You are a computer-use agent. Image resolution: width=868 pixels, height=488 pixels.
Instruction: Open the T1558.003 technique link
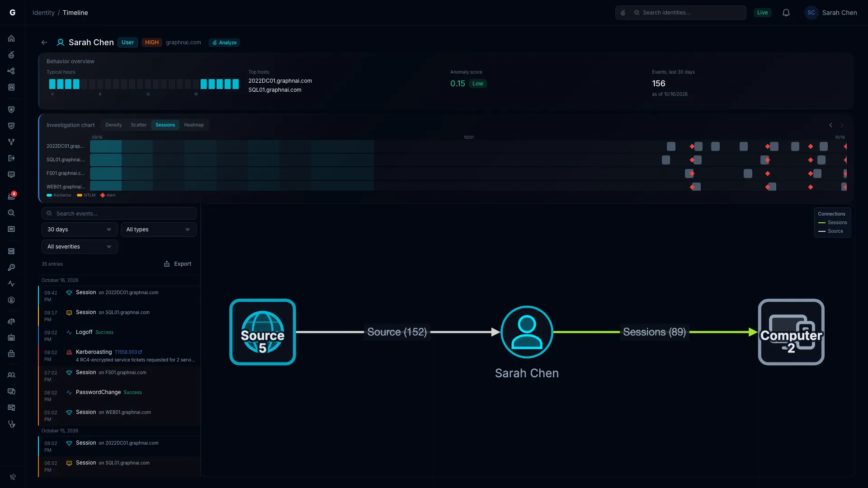point(128,352)
